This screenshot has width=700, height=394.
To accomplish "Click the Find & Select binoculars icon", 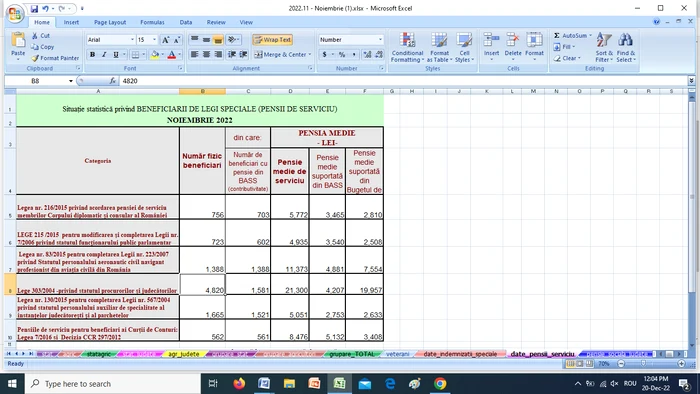I will [625, 40].
